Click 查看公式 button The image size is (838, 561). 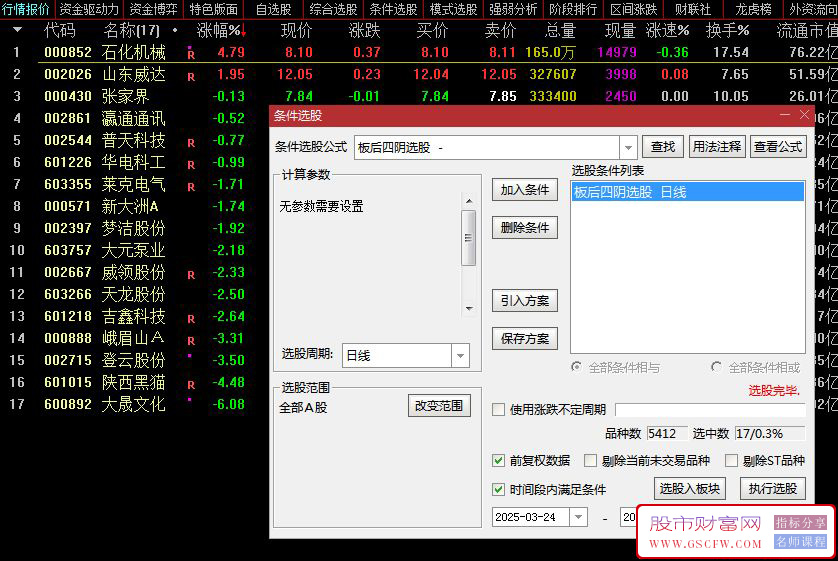tap(778, 146)
